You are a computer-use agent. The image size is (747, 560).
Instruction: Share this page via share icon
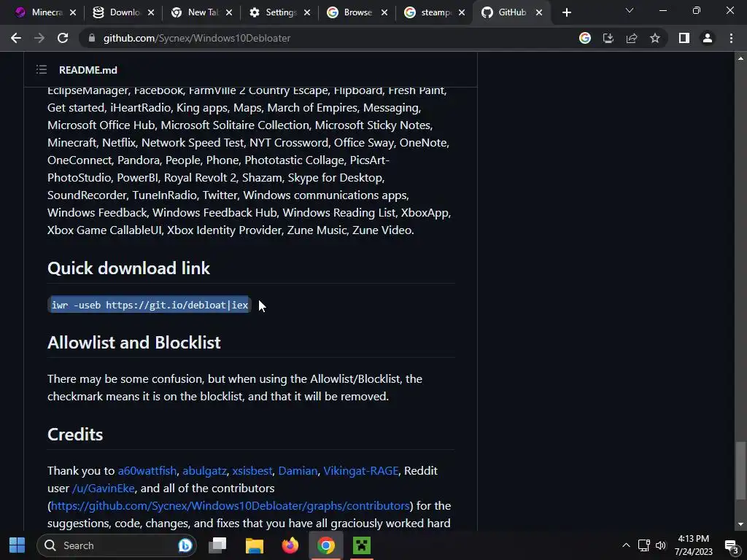[632, 38]
